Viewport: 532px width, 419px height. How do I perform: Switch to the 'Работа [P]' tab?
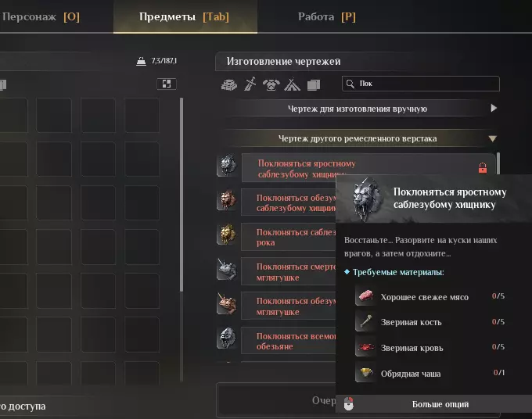[327, 16]
